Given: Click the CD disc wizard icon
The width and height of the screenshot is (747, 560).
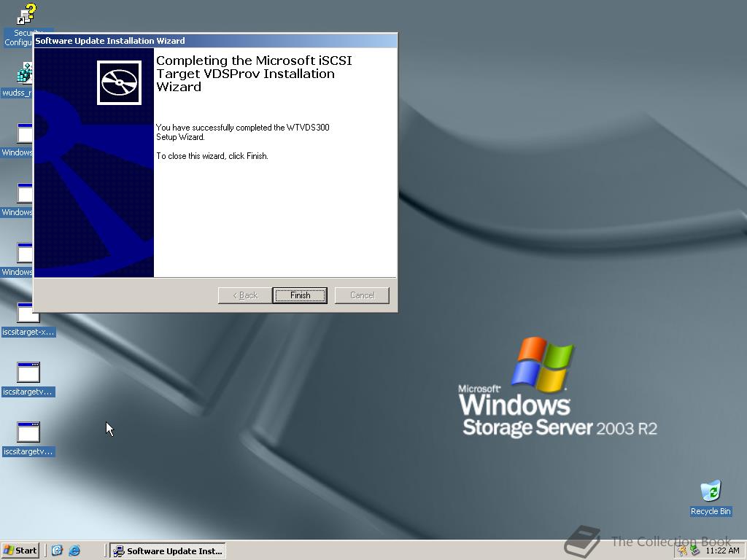Looking at the screenshot, I should [119, 82].
